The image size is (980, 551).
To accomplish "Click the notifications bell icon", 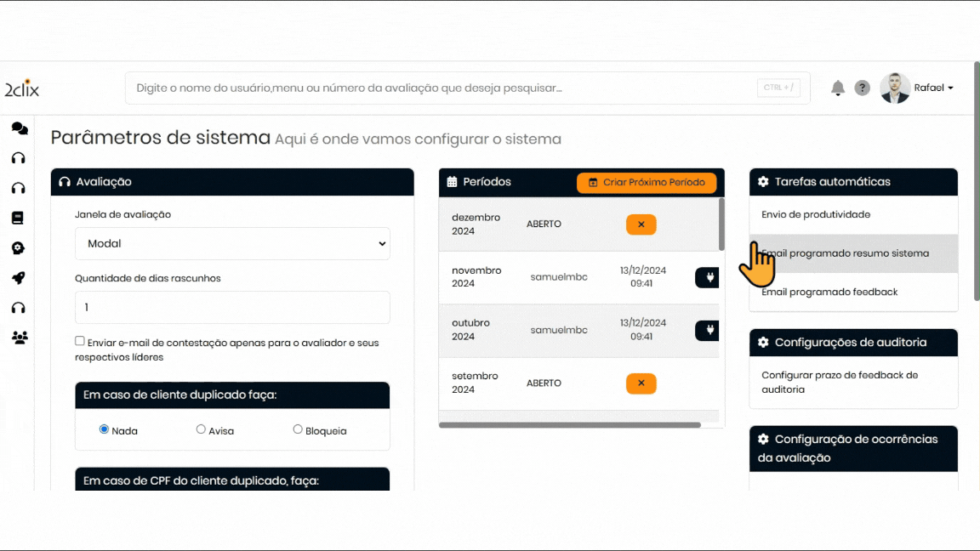I will (x=838, y=88).
